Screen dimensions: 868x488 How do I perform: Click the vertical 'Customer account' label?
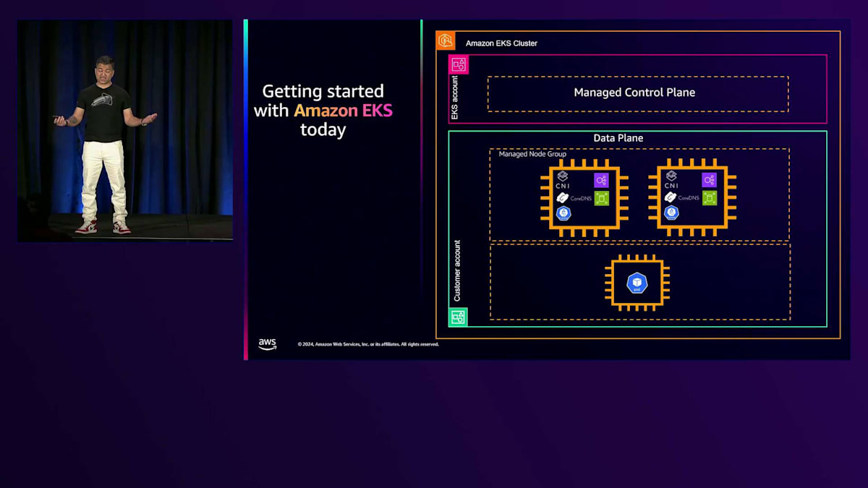point(457,271)
